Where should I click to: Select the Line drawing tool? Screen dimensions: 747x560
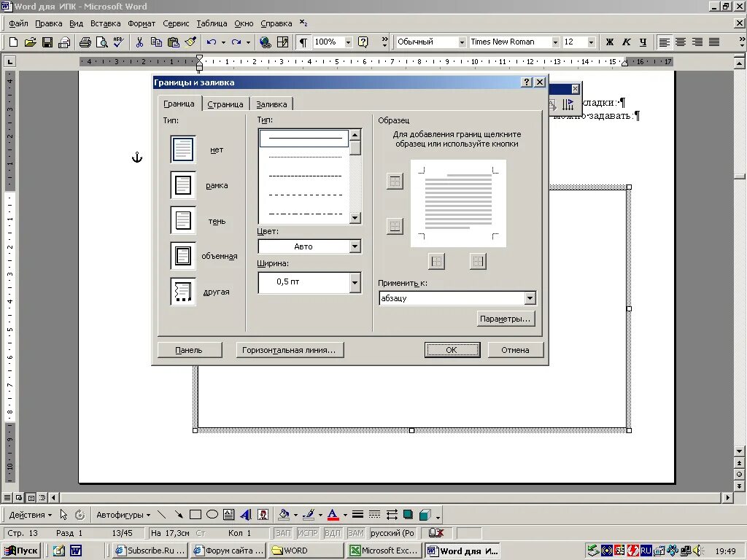pyautogui.click(x=162, y=514)
